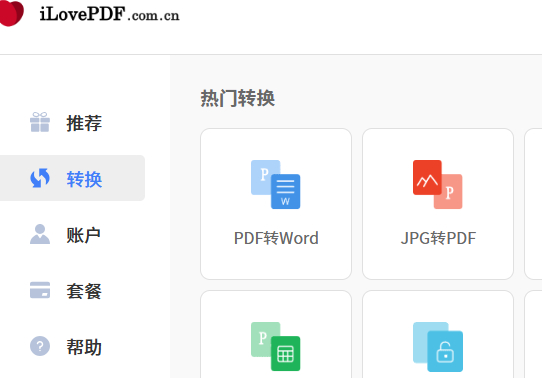The image size is (542, 378).
Task: Click the question mark help icon
Action: point(40,346)
